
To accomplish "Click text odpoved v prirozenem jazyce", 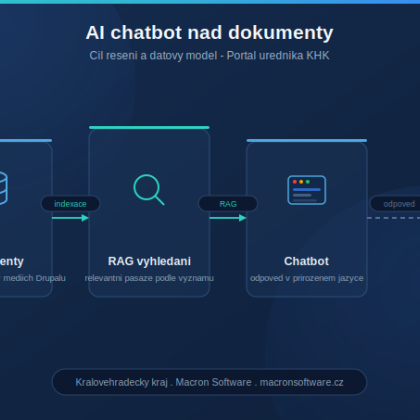I will tap(307, 278).
